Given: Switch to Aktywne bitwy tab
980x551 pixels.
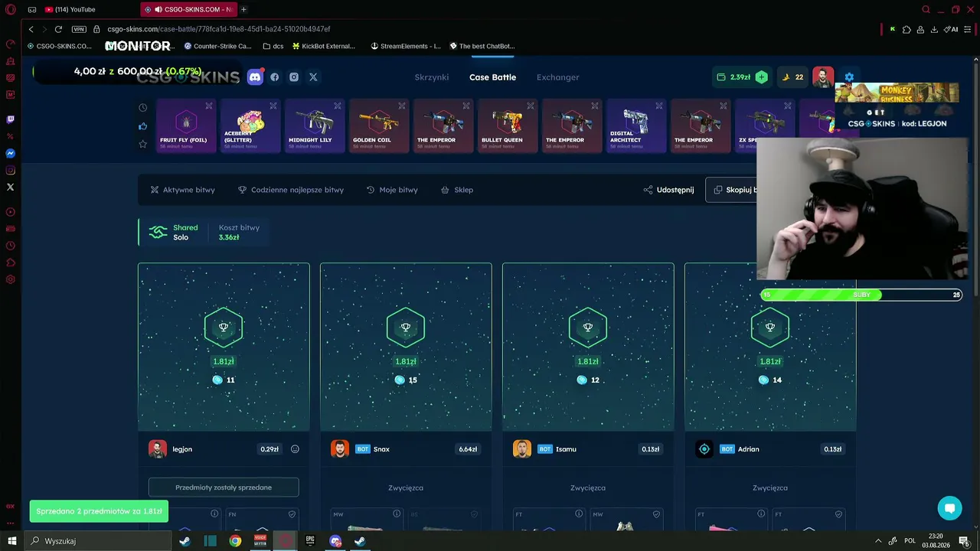Looking at the screenshot, I should coord(182,190).
